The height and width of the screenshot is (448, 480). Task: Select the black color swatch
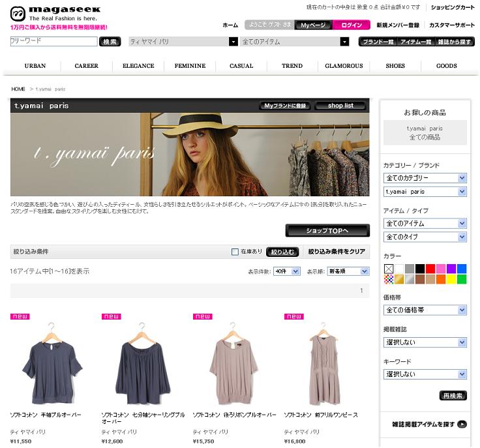click(420, 269)
